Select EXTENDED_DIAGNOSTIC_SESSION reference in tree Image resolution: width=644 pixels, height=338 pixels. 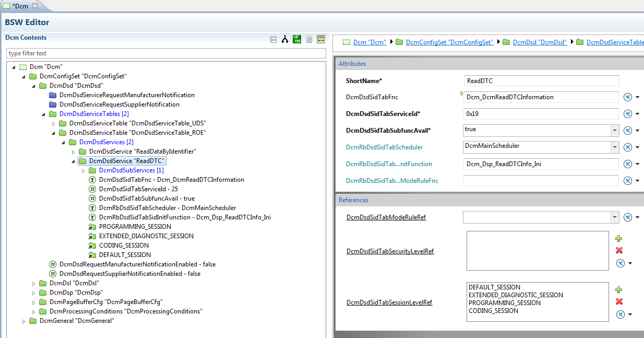point(141,236)
